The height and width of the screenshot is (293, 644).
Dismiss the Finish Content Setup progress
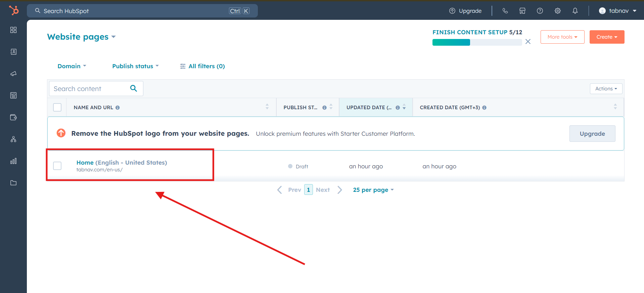tap(528, 42)
